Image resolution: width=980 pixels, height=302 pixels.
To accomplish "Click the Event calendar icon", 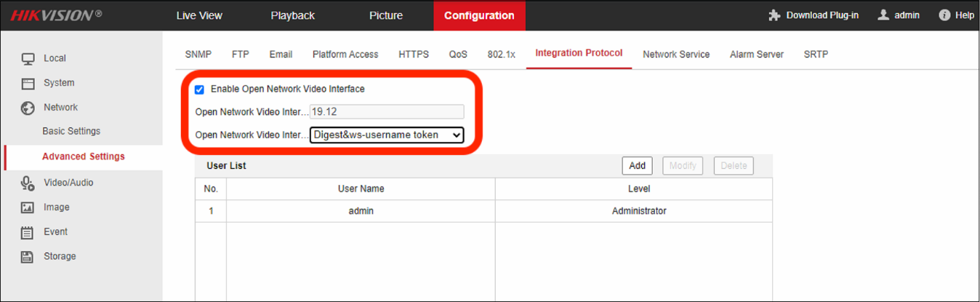I will click(28, 232).
